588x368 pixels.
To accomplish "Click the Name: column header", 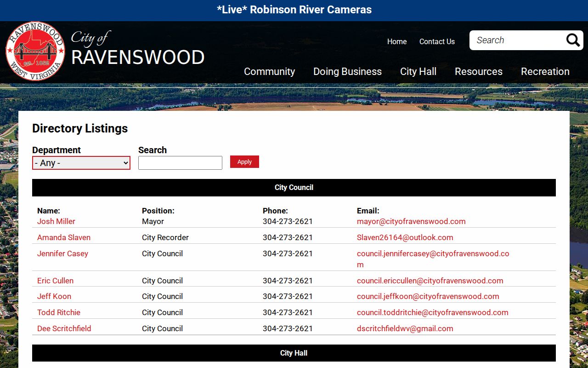I will point(49,211).
